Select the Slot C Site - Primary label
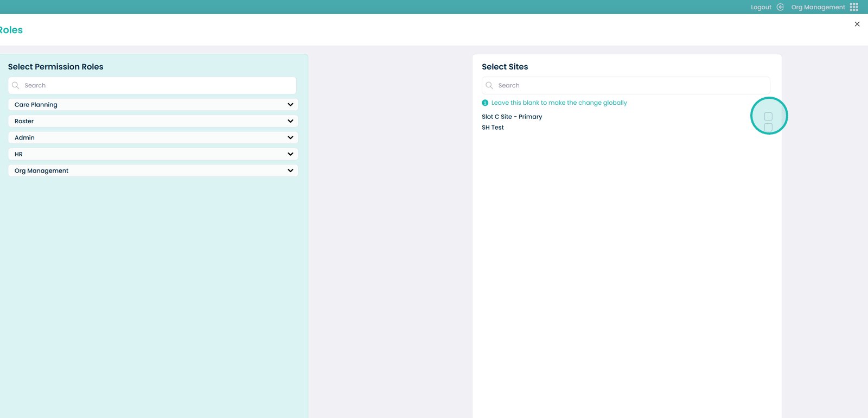This screenshot has height=418, width=868. point(512,117)
